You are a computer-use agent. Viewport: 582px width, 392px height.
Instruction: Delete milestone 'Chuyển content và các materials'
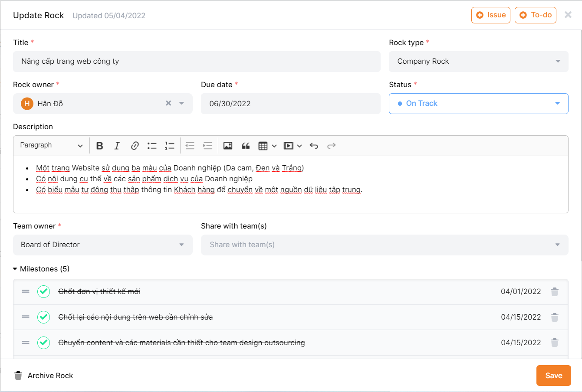[x=555, y=343]
